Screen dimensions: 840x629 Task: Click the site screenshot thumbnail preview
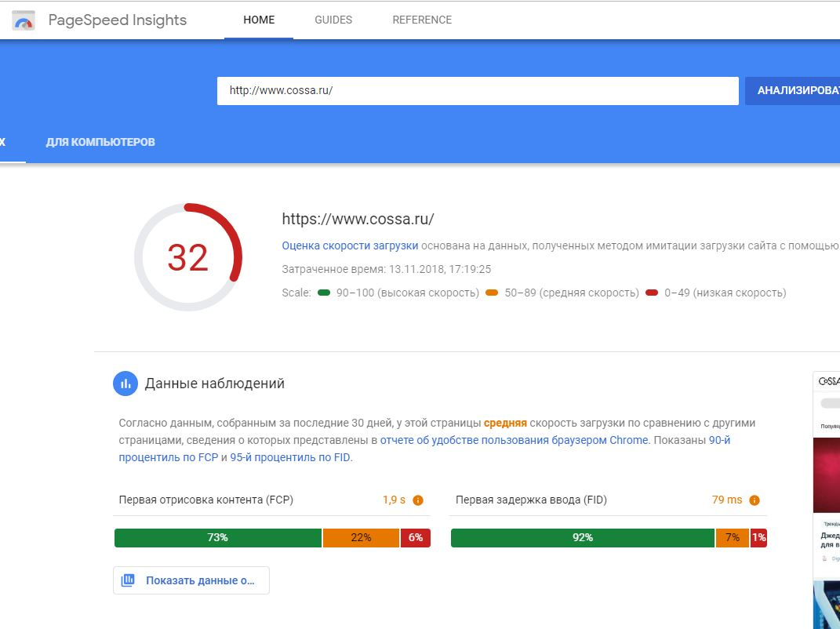(x=827, y=500)
